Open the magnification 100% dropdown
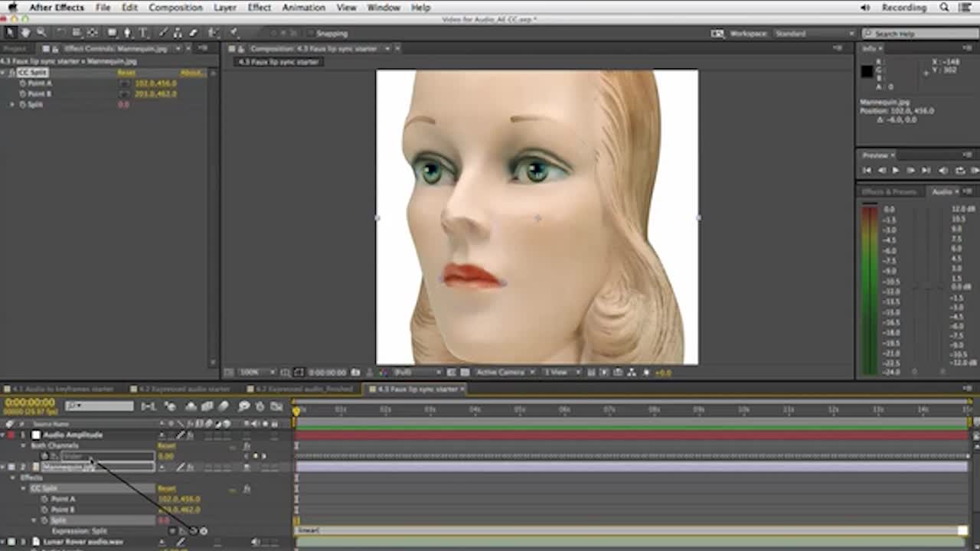This screenshot has width=980, height=551. coord(256,373)
